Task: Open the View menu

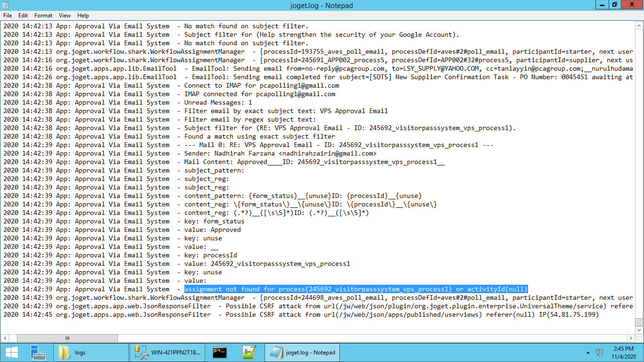Action: 65,16
